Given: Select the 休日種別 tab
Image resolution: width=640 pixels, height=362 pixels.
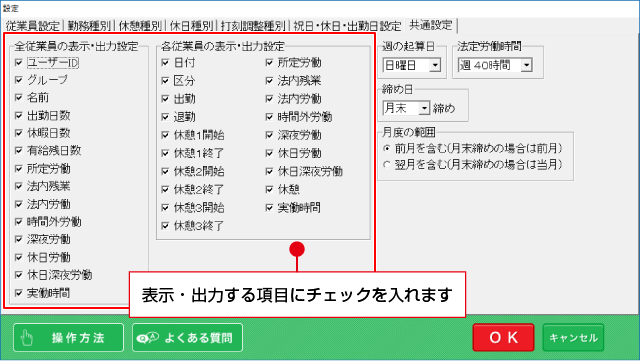Looking at the screenshot, I should click(191, 26).
